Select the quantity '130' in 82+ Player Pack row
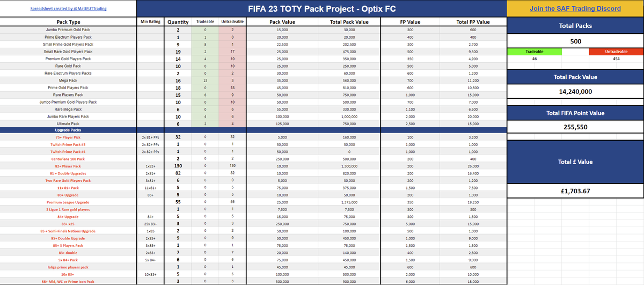 (178, 166)
